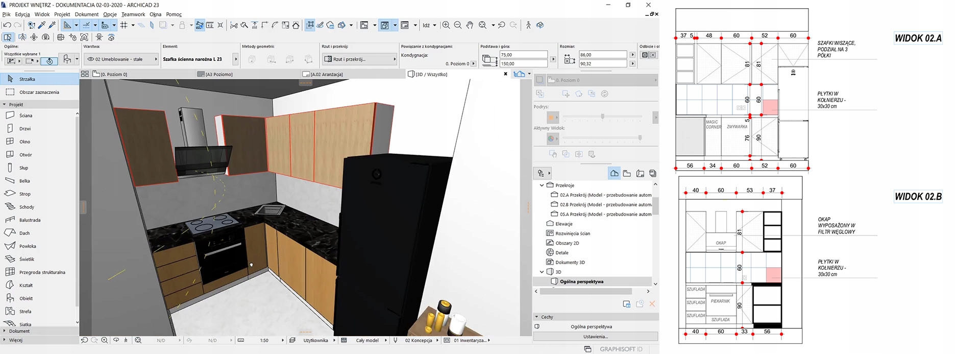Select the Dach roof tool

[x=24, y=233]
